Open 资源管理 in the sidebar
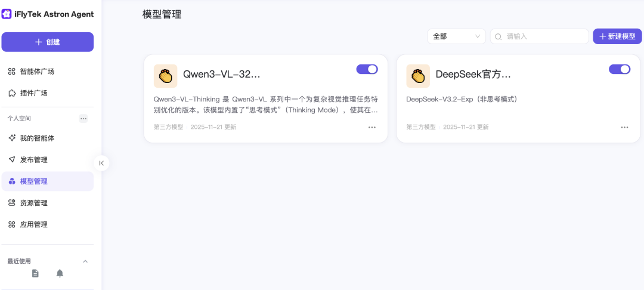Image resolution: width=644 pixels, height=290 pixels. [48, 203]
